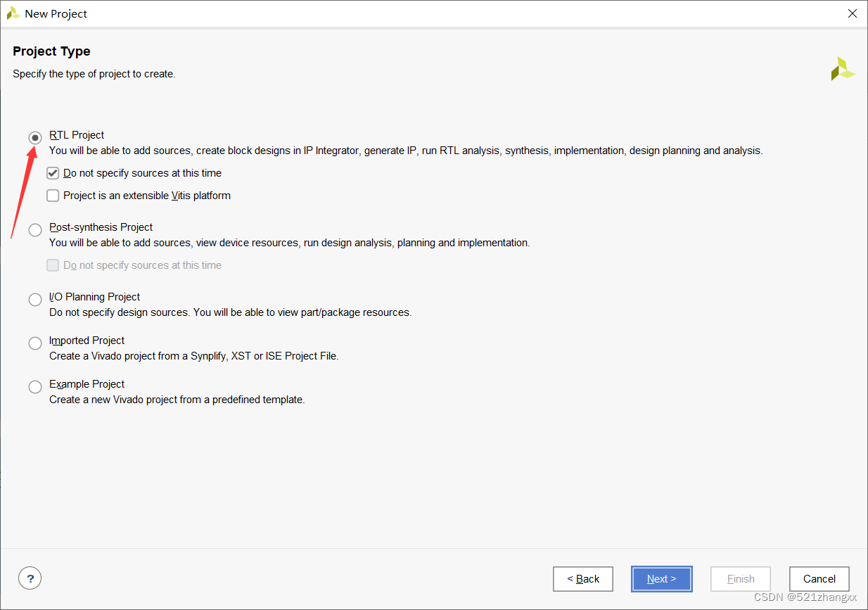Click the Xilinx logo in header

[842, 68]
